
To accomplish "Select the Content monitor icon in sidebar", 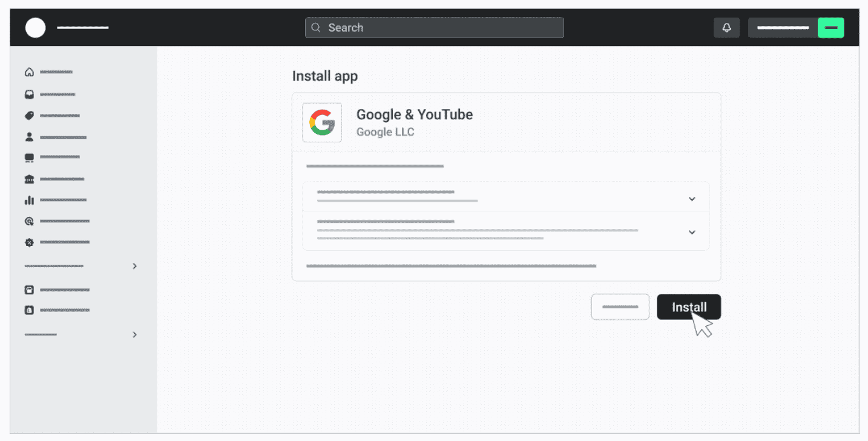I will tap(29, 157).
